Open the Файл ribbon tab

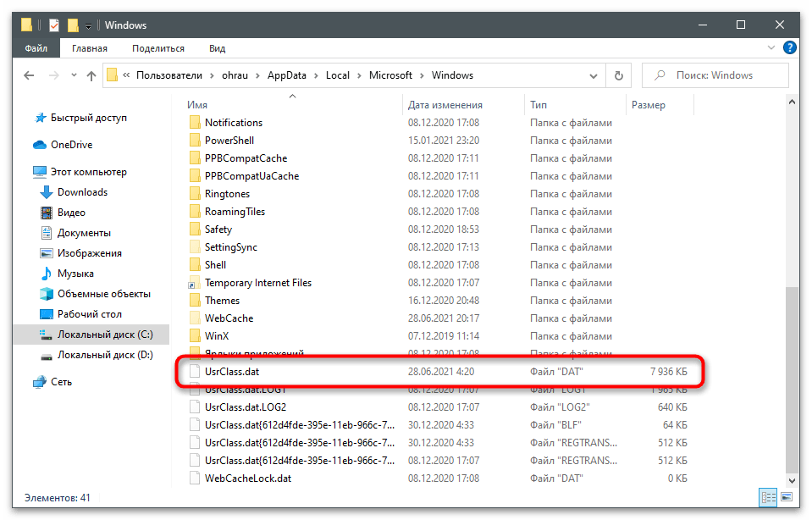(x=36, y=48)
